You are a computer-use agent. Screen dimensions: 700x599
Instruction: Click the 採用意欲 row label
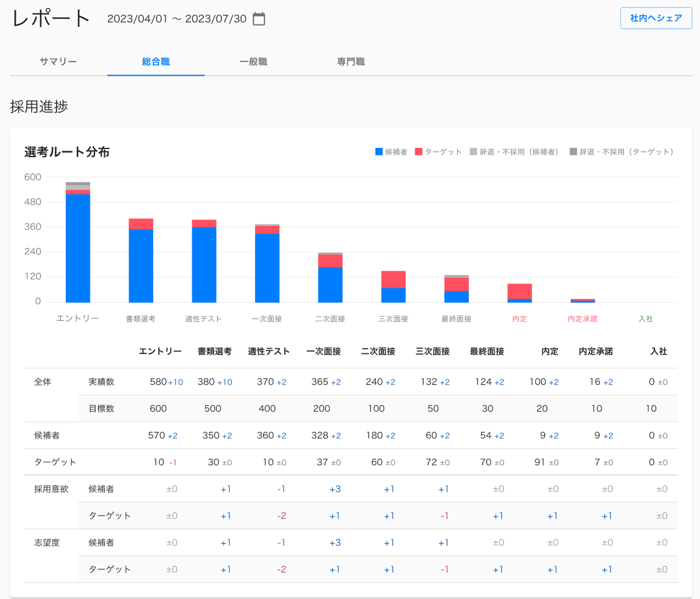[52, 489]
